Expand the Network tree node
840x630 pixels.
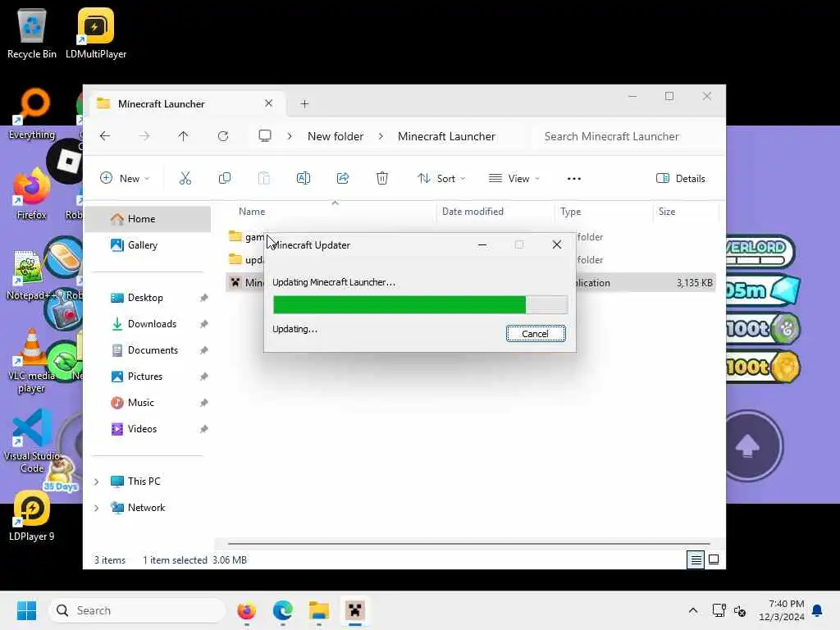[97, 508]
